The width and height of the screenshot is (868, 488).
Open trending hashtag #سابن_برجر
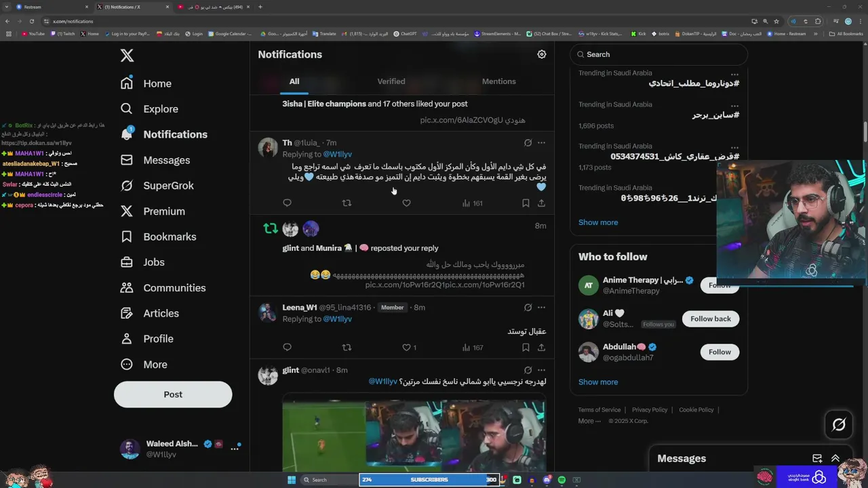coord(715,115)
